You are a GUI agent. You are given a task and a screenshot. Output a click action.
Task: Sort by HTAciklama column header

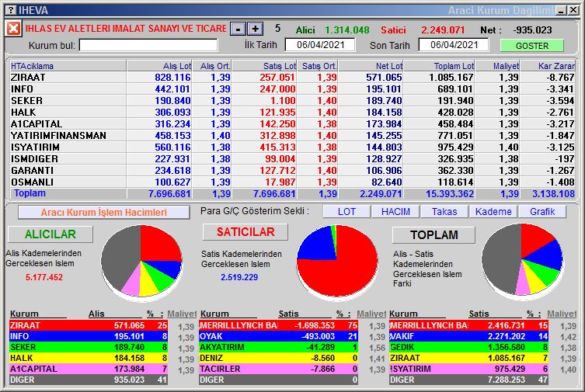click(68, 66)
